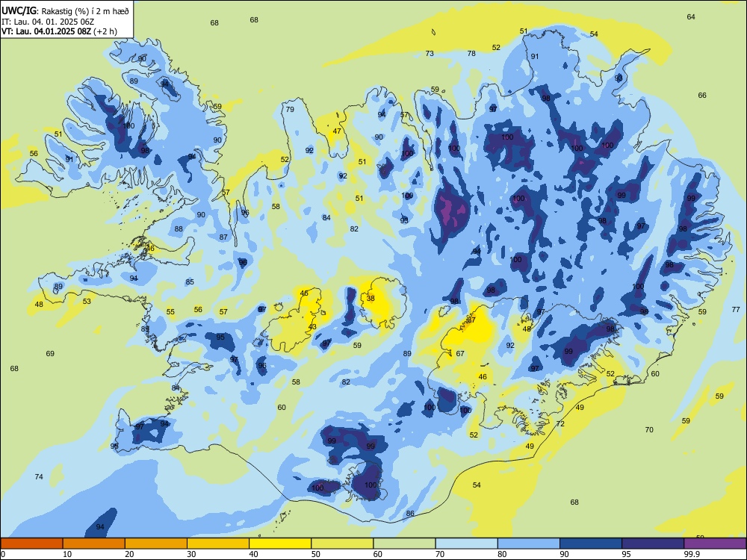Click the humidity value '88' on the map
This screenshot has width=747, height=560.
179,229
